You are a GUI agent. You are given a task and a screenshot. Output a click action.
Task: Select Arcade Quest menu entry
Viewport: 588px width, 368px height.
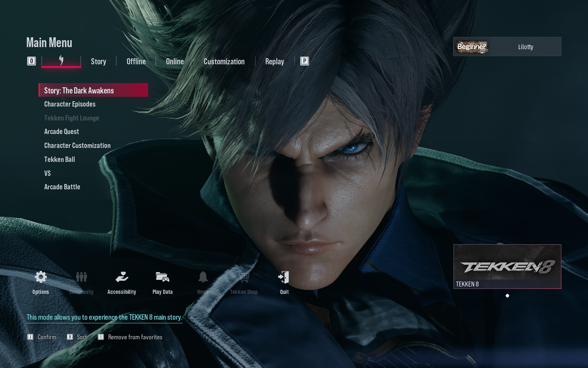[x=62, y=132]
